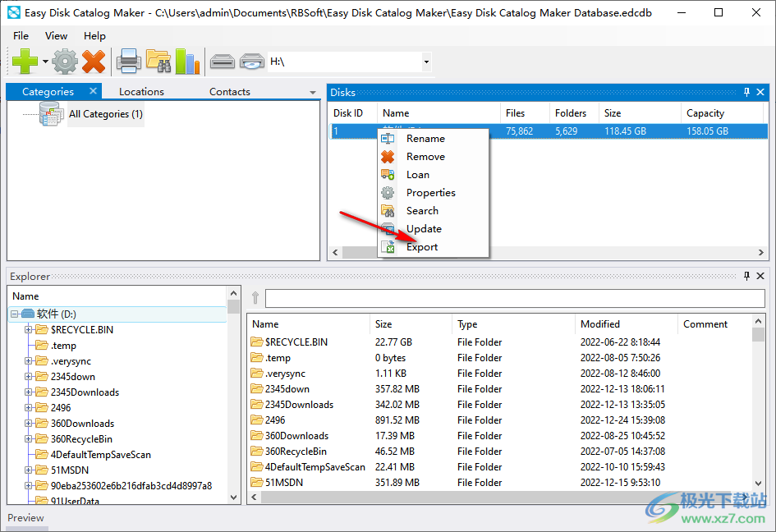776x532 pixels.
Task: Click the gear Properties toolbar icon
Action: 65,62
